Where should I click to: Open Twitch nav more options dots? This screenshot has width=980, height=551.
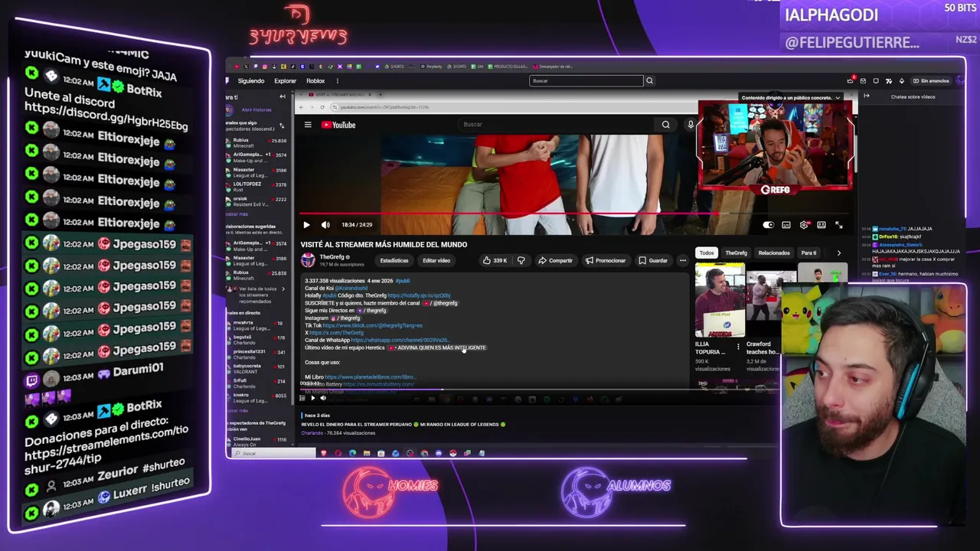(x=337, y=81)
